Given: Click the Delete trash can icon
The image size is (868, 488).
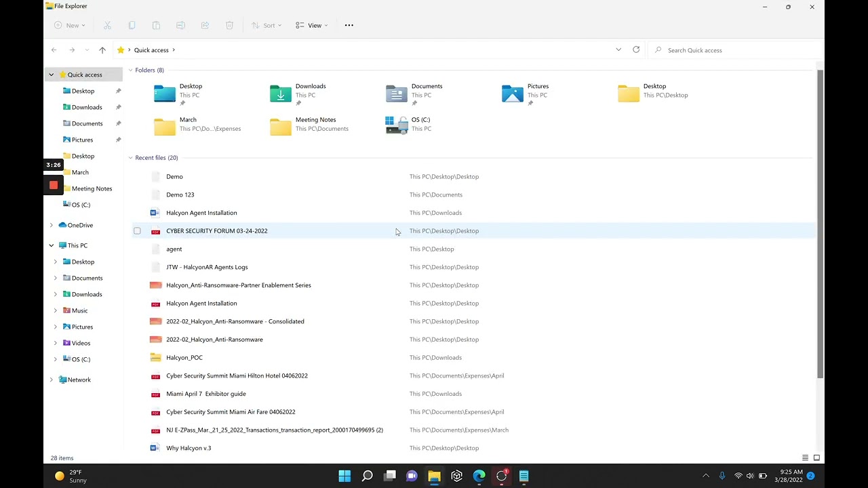Looking at the screenshot, I should 229,25.
